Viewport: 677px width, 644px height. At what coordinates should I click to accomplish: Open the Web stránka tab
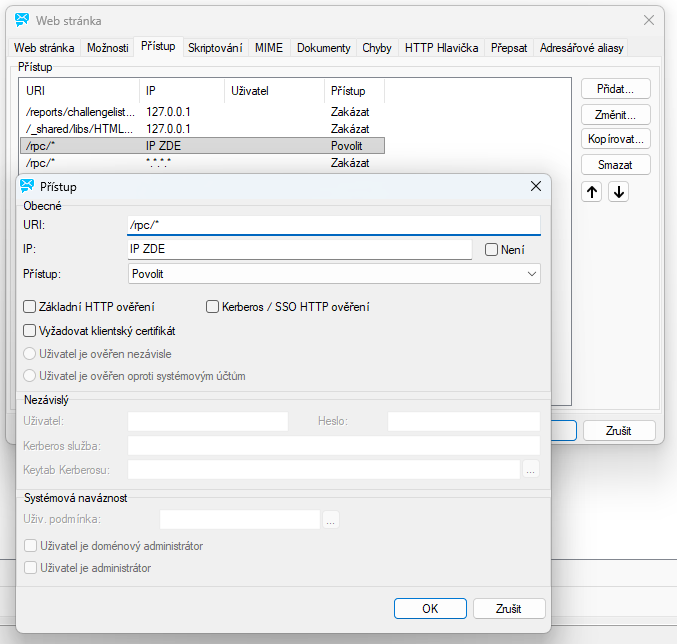(x=44, y=47)
